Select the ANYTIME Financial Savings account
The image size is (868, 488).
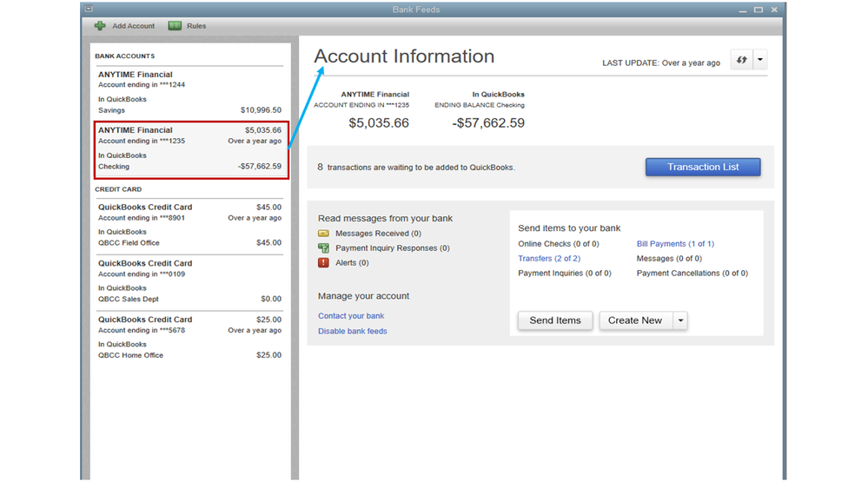[x=189, y=92]
